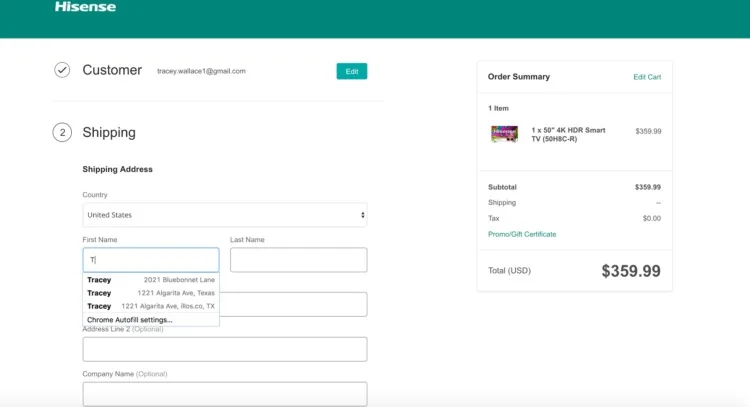The image size is (750, 407).
Task: Click the '1 Item' label
Action: point(498,109)
